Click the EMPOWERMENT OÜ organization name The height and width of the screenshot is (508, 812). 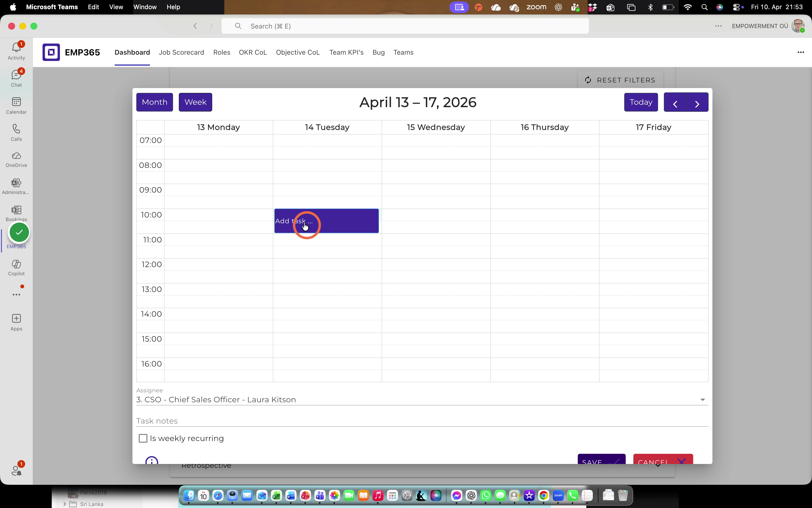pyautogui.click(x=760, y=26)
